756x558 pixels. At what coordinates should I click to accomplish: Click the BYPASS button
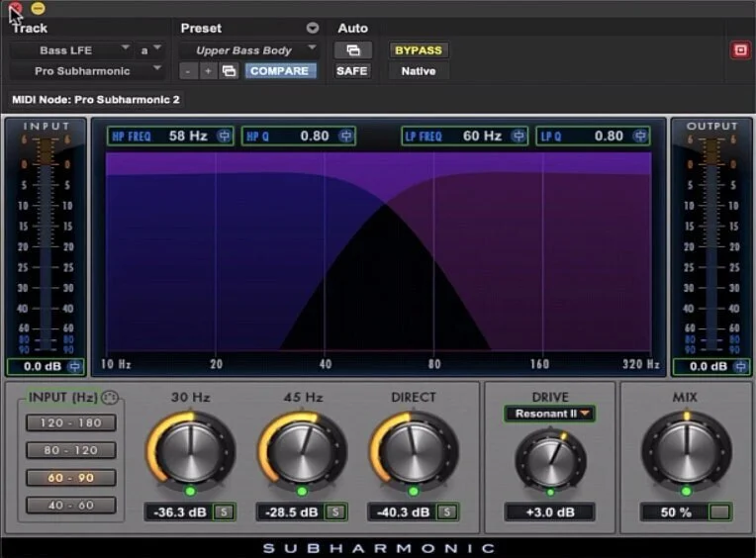click(x=419, y=50)
